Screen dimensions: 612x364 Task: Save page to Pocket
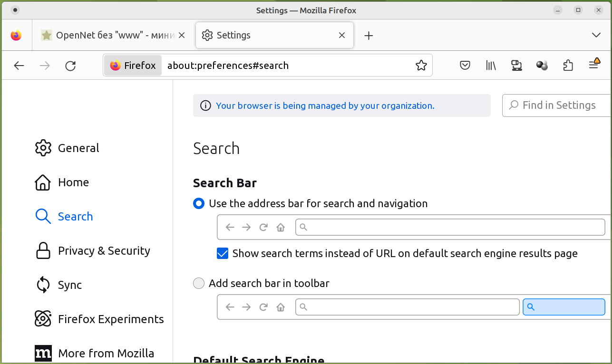[465, 66]
